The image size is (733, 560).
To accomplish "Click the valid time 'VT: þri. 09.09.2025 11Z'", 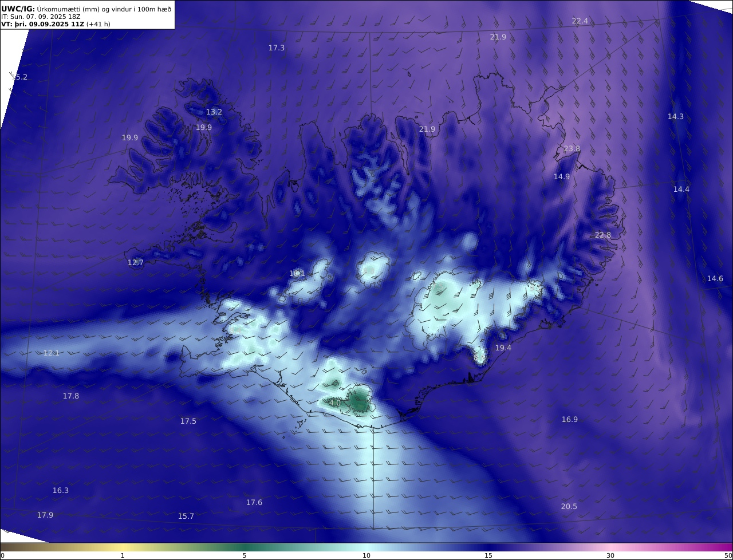I will [44, 25].
